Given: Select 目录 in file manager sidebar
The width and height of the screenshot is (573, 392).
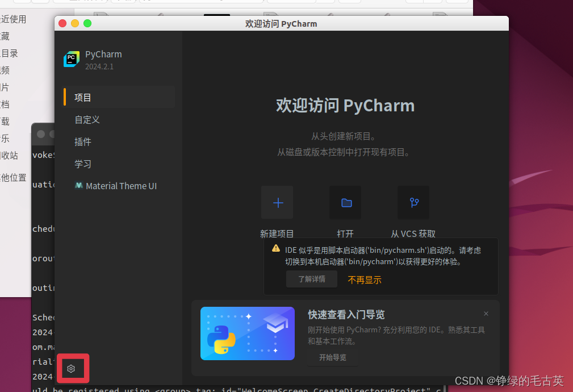Looking at the screenshot, I should click(x=9, y=53).
